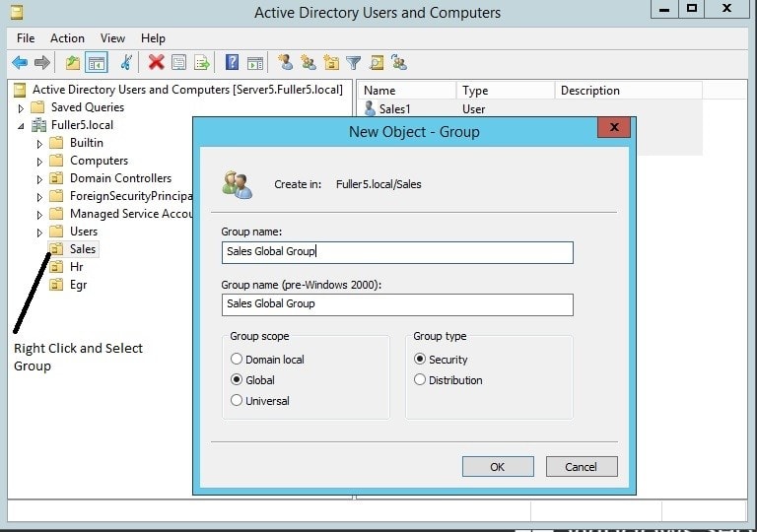Click the Group name input field
The height and width of the screenshot is (532, 757).
point(397,252)
